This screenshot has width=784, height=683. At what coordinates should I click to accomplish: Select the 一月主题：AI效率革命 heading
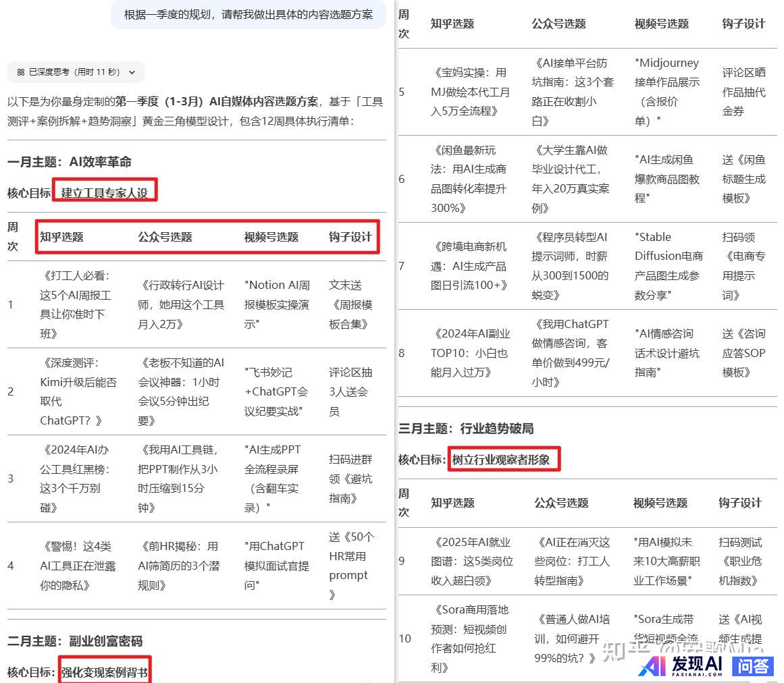coord(70,162)
